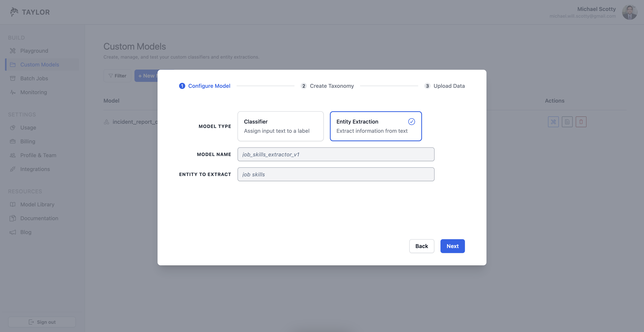Click the Create Taxonomy step label
The width and height of the screenshot is (644, 332).
click(332, 86)
